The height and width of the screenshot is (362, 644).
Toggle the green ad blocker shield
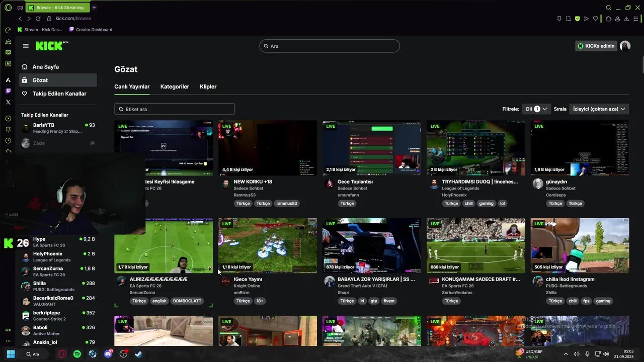(577, 19)
